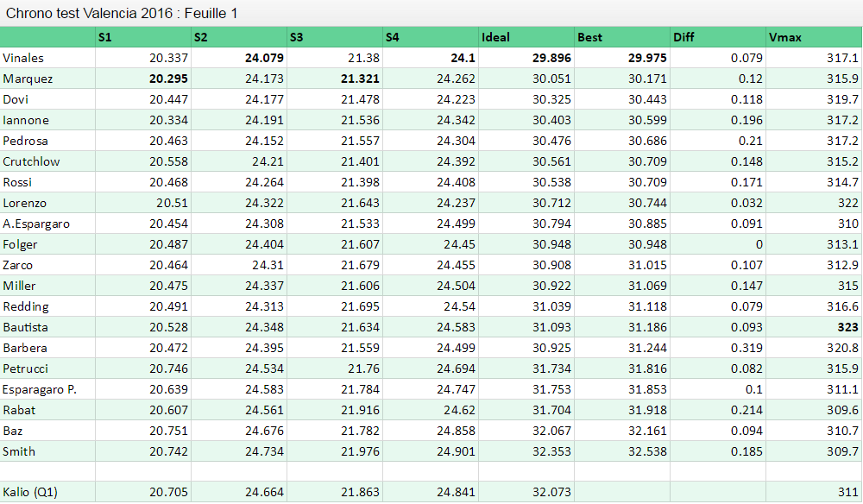Viewport: 863px width, 504px height.
Task: Select Smith's best time 32.538
Action: click(x=647, y=451)
